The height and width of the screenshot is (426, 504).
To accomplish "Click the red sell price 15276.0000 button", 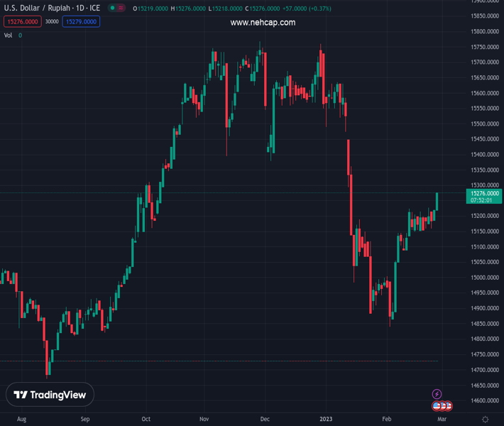I will click(23, 21).
